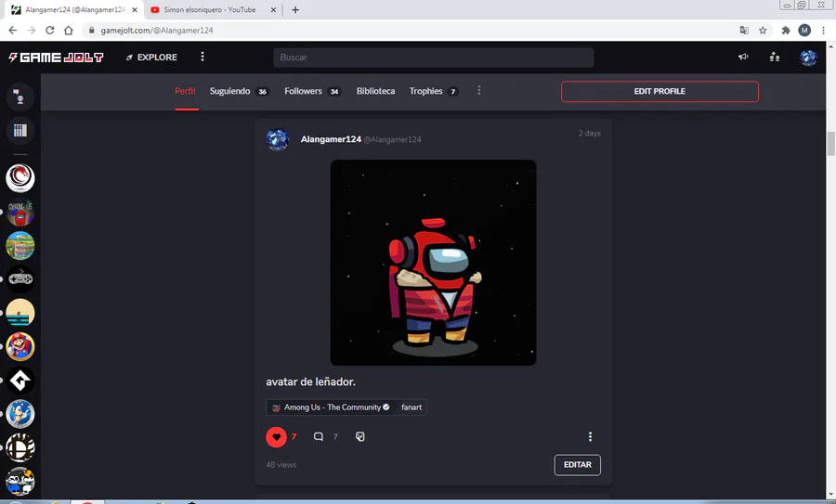Go to the browser home page
Viewport: 836px width, 504px height.
click(68, 31)
